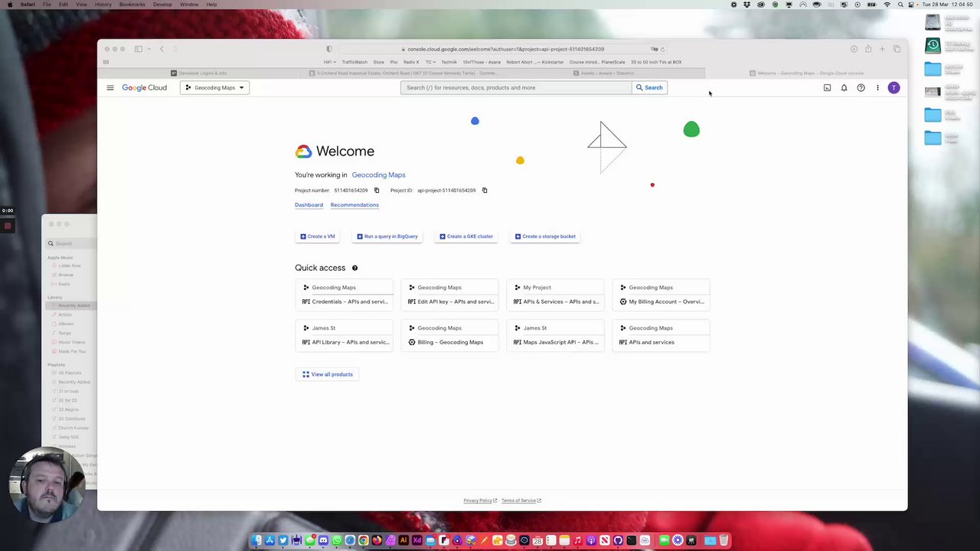Open the File menu
The height and width of the screenshot is (551, 980).
47,5
